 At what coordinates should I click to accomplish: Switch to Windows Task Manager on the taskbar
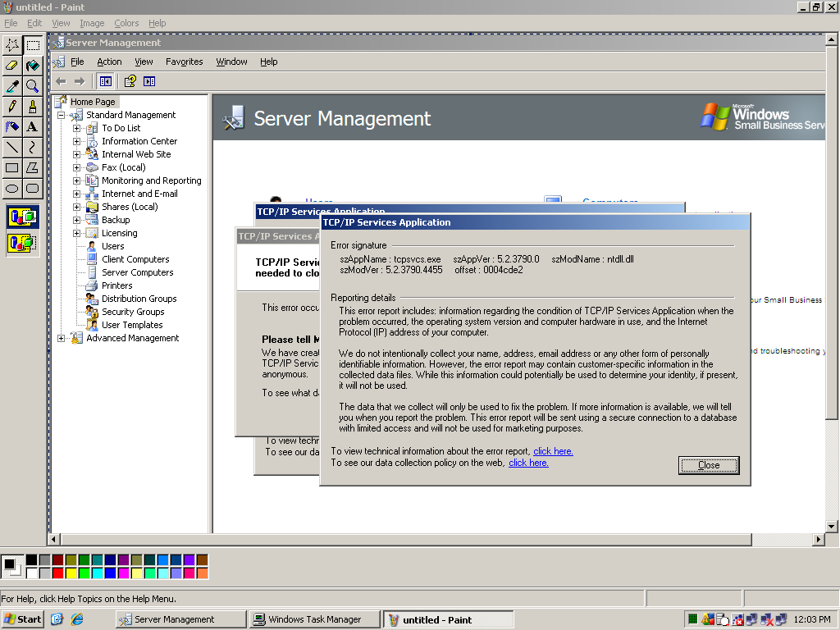coord(315,619)
